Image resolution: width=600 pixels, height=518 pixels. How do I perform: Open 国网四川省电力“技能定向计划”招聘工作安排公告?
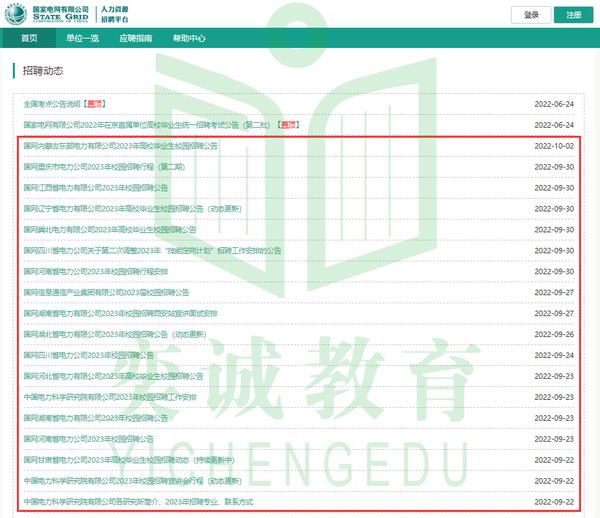click(152, 251)
